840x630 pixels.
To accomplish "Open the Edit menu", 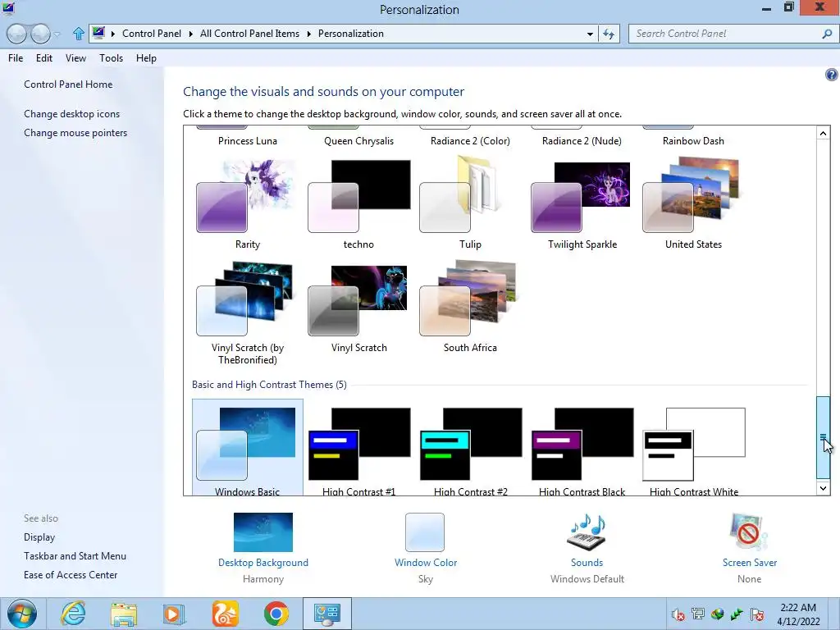I will (x=44, y=58).
